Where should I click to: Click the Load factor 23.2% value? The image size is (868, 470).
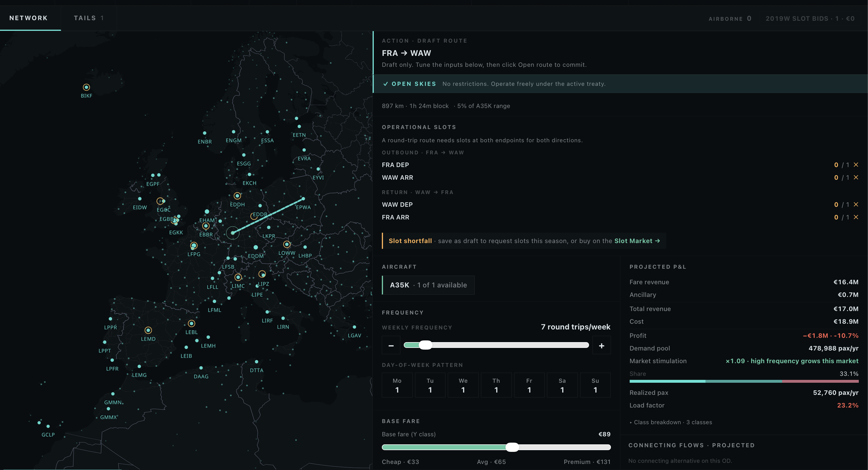pos(848,405)
